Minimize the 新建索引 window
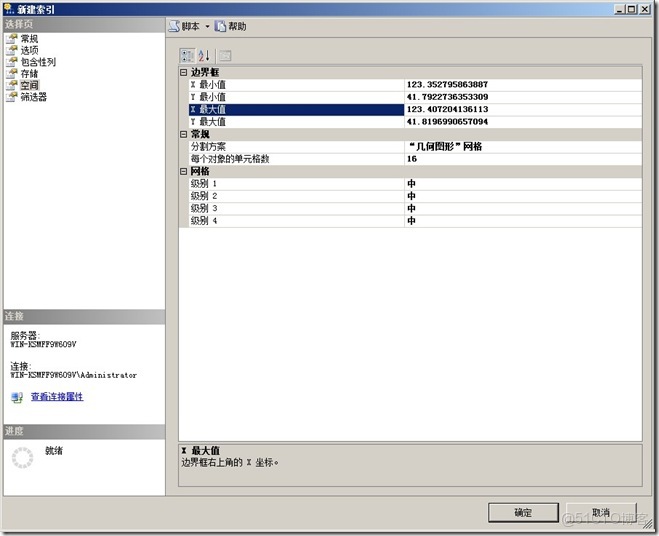This screenshot has width=659, height=536. [x=619, y=9]
